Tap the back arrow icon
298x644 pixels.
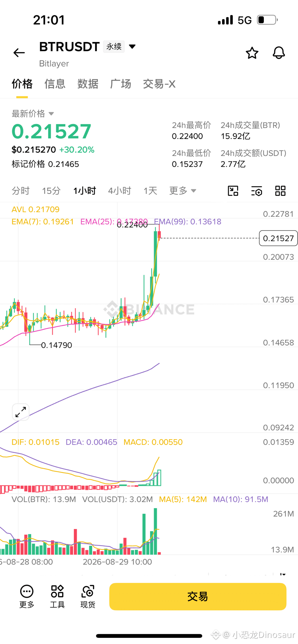[x=19, y=53]
